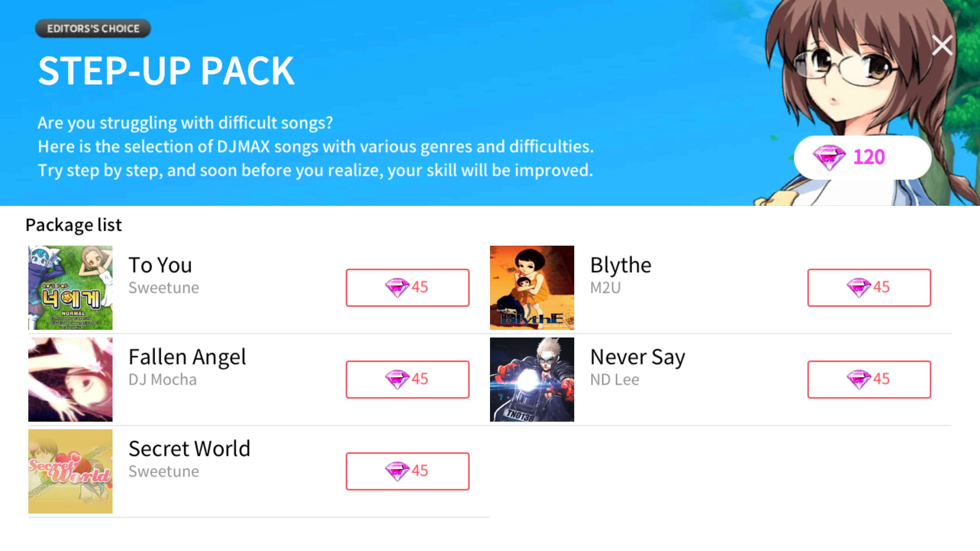Select the Never Say song title
The height and width of the screenshot is (551, 980).
(x=638, y=357)
